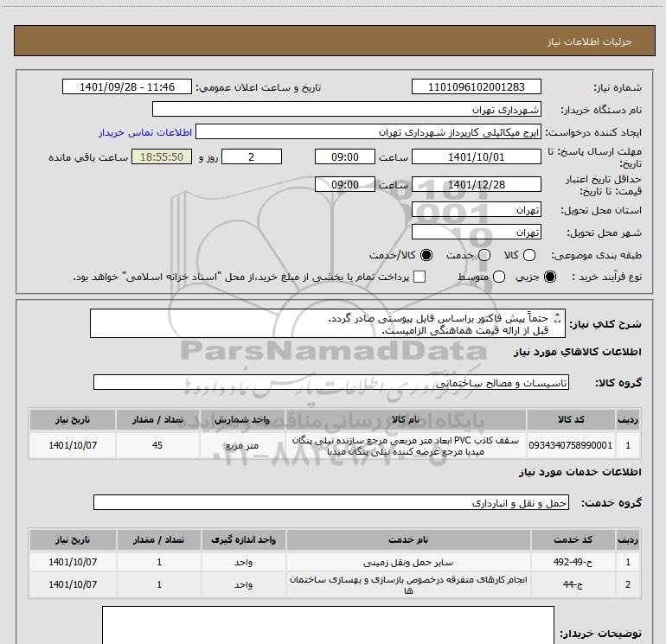
Task: Click the goods group field تاسیسات و مصالح ساختمانی
Action: click(331, 382)
